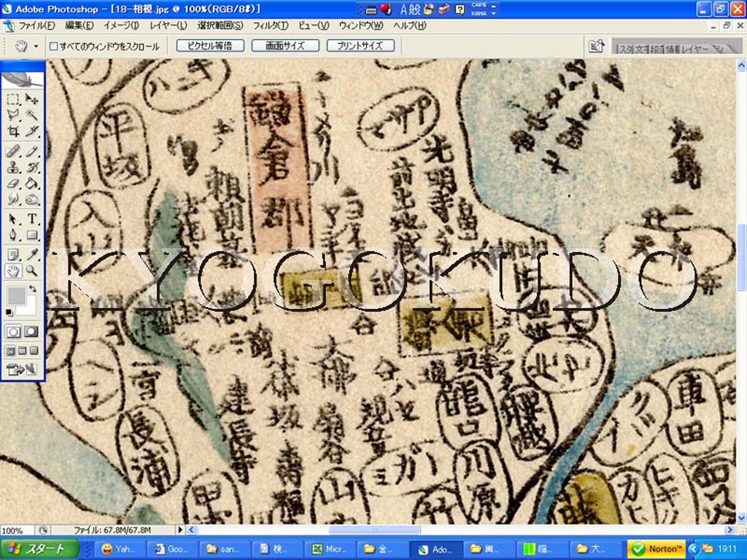Click the 画面サイズ button
Screen dimensions: 747x560
point(285,46)
